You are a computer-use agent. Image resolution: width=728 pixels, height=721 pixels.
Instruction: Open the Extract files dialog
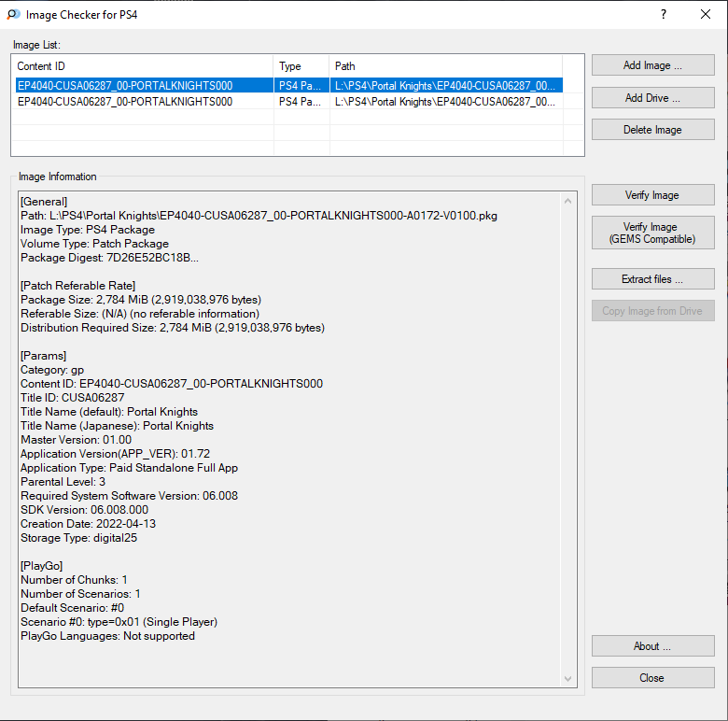(652, 279)
